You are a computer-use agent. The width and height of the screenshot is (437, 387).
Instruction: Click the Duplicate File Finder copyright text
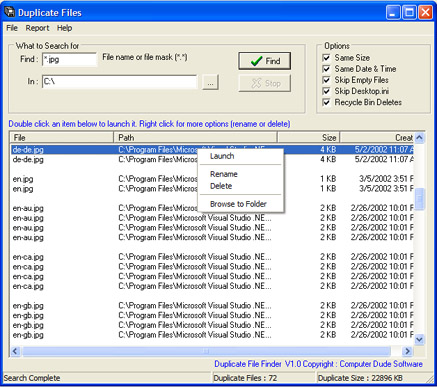(x=318, y=364)
